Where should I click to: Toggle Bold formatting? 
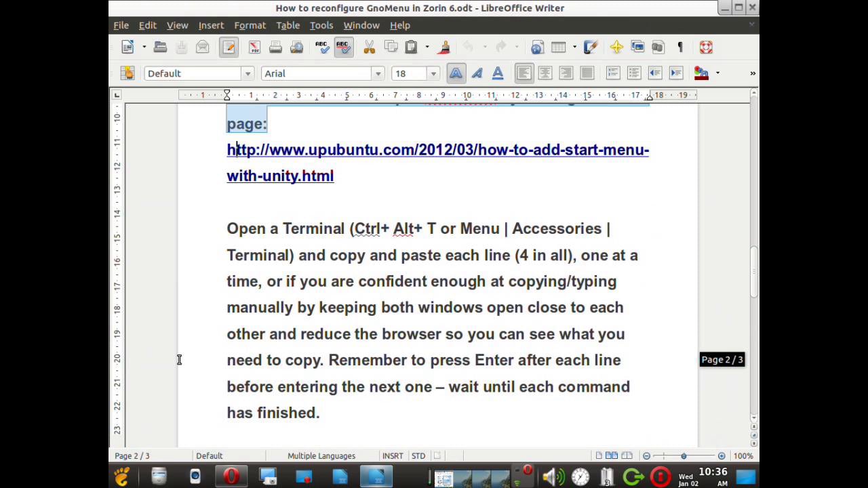tap(456, 73)
